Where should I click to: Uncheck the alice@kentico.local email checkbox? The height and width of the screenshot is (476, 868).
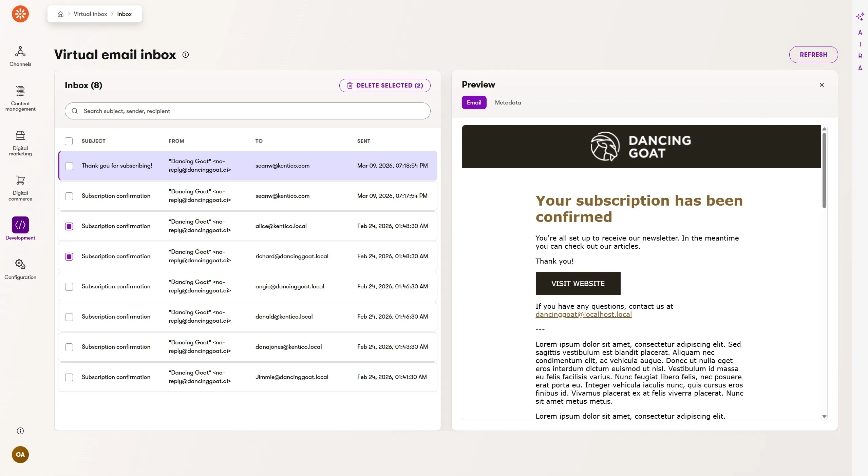click(69, 226)
